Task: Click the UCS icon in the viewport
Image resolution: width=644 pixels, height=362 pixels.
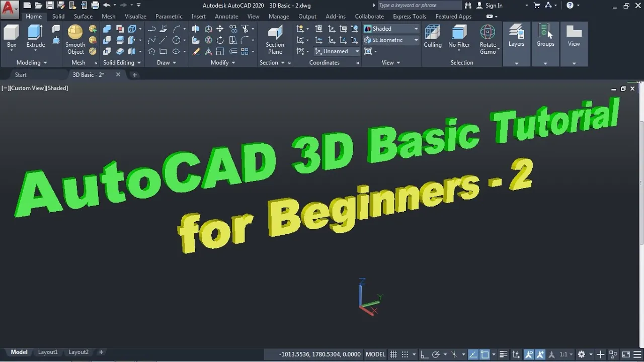Action: point(370,297)
